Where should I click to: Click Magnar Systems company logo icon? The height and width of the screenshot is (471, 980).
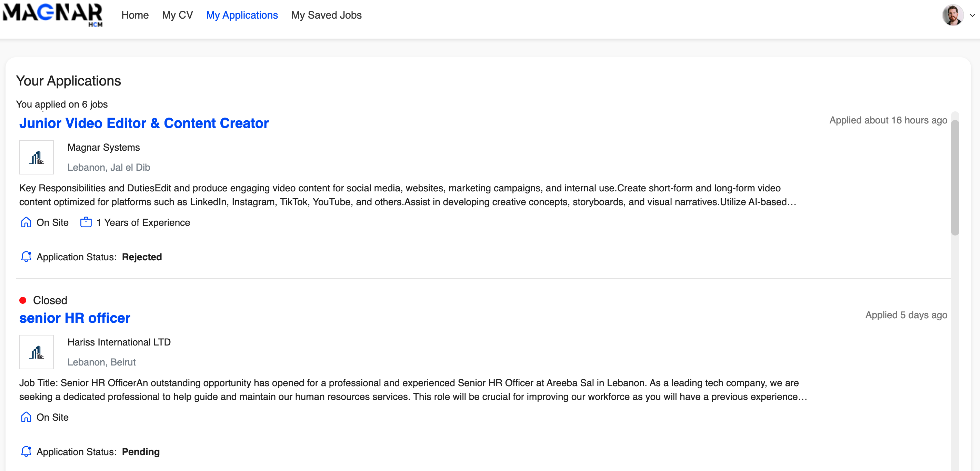37,157
